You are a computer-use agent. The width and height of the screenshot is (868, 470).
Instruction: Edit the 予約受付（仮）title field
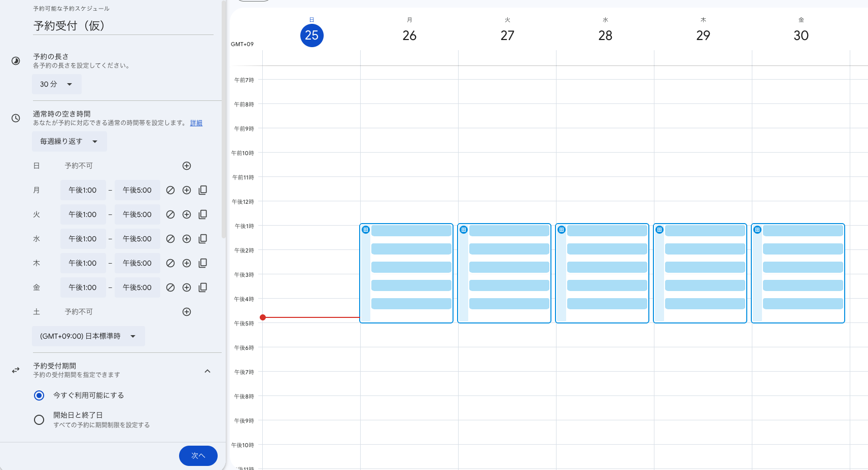pos(123,26)
